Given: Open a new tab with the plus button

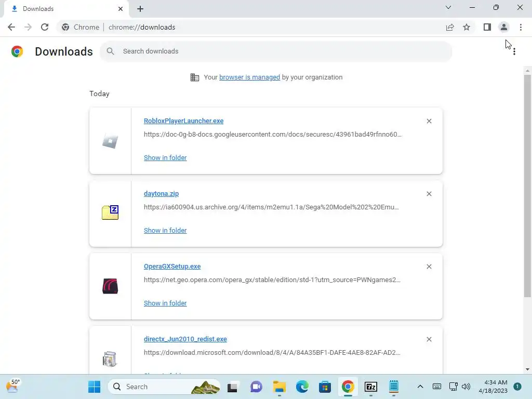Looking at the screenshot, I should (x=140, y=9).
